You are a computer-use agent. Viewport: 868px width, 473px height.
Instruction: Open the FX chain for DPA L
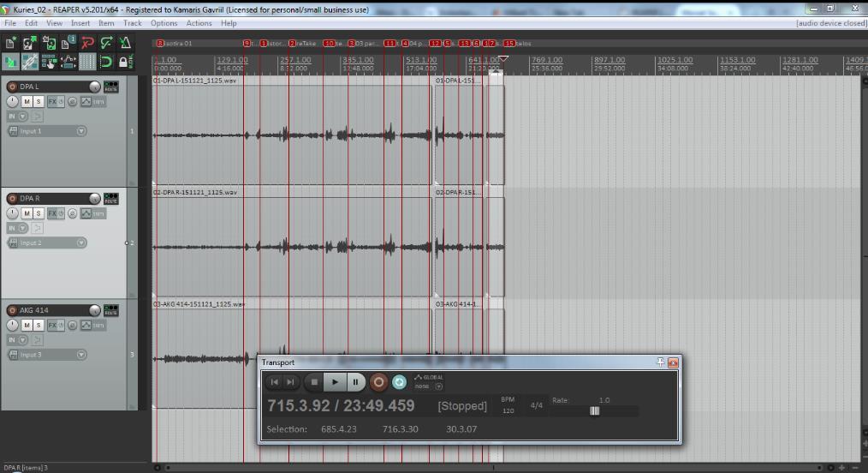coord(52,101)
